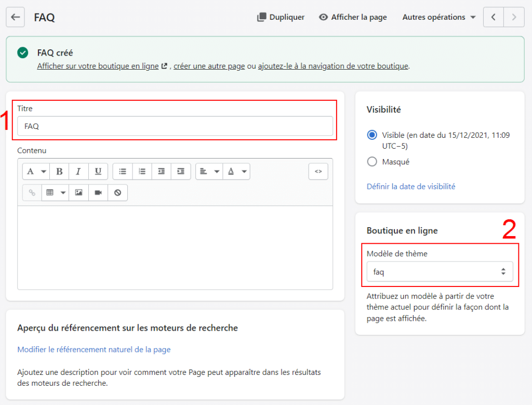The height and width of the screenshot is (405, 532).
Task: Open the text color picker
Action: pos(236,171)
